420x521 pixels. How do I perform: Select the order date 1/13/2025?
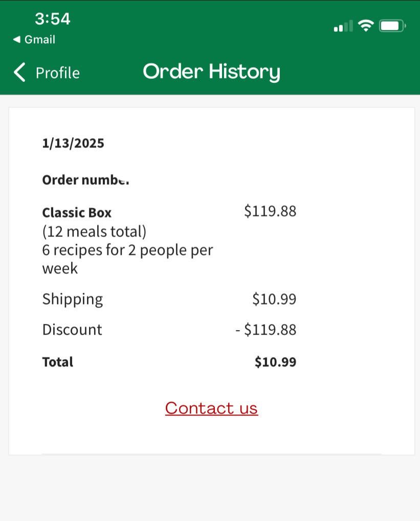[73, 143]
